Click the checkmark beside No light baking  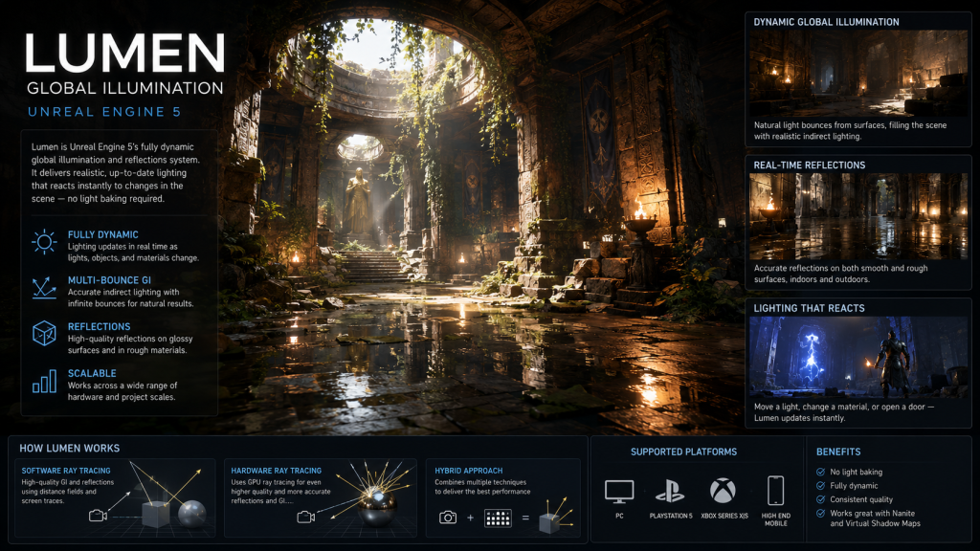pyautogui.click(x=820, y=472)
